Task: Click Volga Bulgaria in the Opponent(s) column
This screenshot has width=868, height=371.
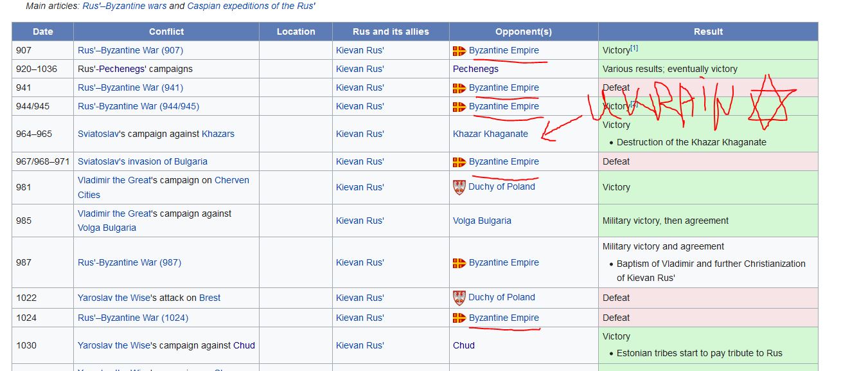Action: coord(482,221)
